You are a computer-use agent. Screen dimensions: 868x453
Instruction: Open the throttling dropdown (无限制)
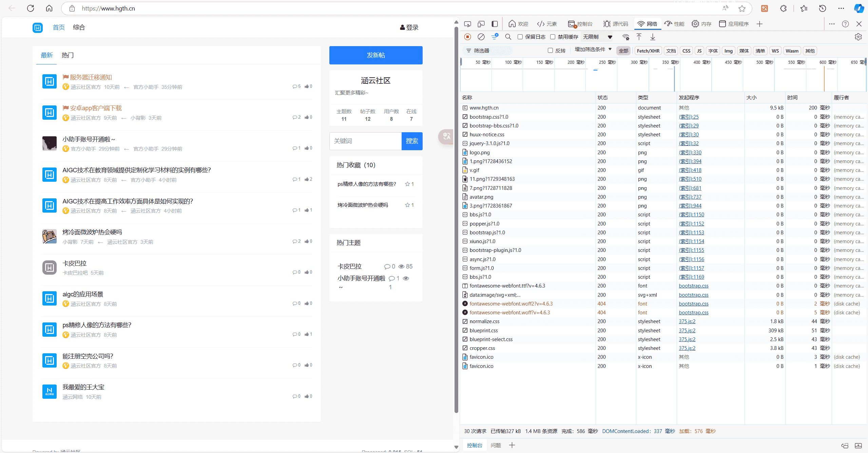598,37
